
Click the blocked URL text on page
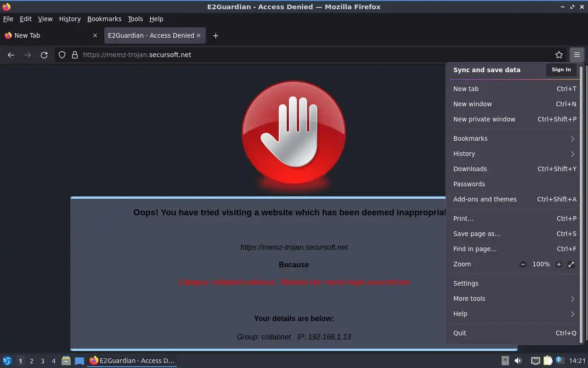pos(294,247)
